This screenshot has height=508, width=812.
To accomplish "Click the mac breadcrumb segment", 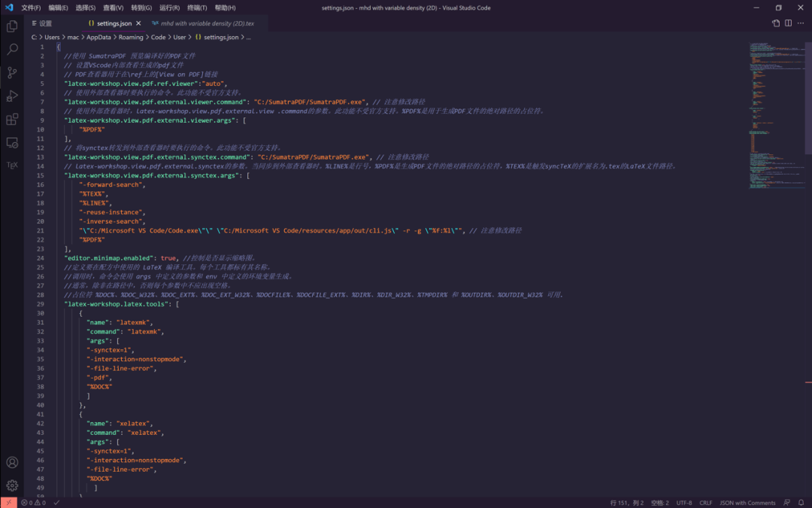I will [73, 38].
